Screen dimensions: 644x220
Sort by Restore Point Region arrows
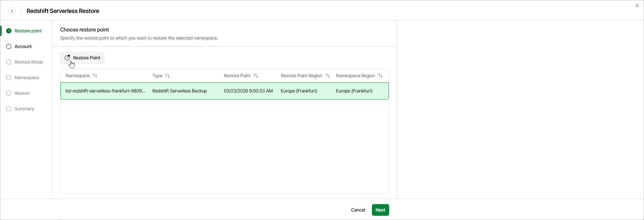click(328, 76)
